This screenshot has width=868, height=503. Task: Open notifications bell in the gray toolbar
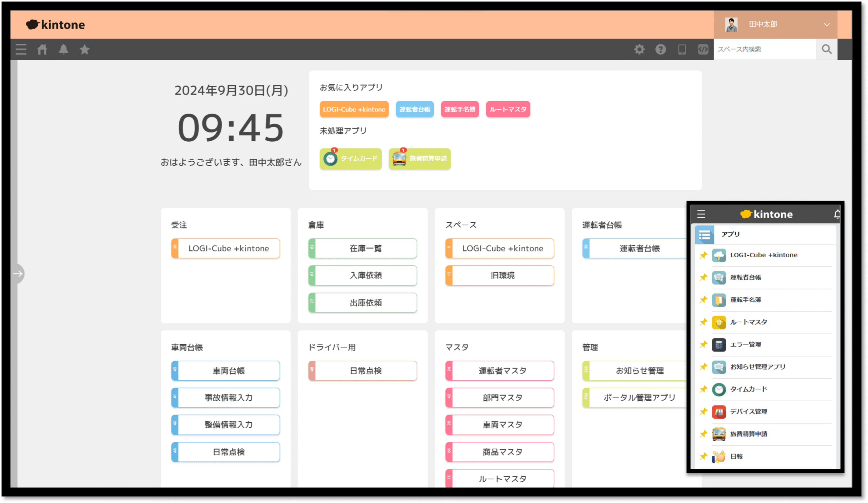coord(63,49)
